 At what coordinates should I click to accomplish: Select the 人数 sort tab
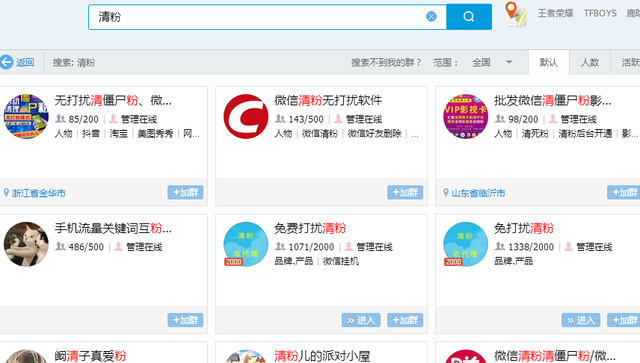coord(590,62)
